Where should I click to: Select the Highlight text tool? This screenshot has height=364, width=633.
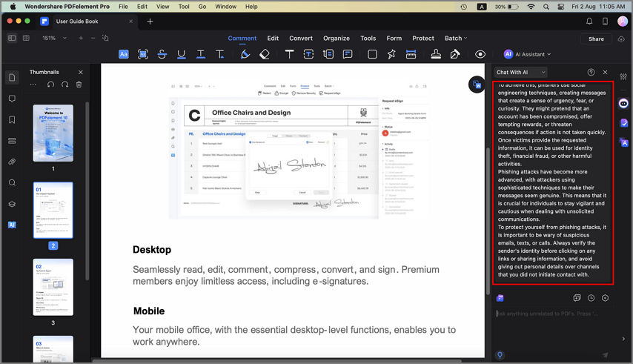pos(124,54)
